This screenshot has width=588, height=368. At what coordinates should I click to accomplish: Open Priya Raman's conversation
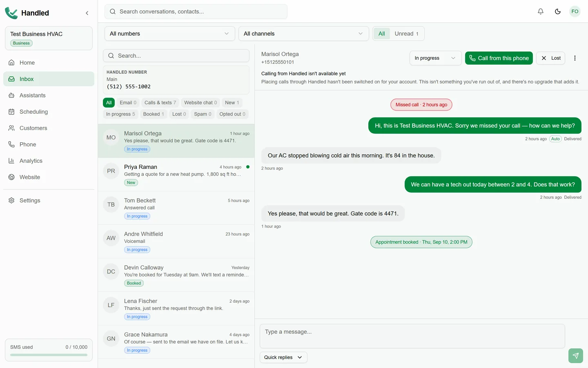[x=176, y=175]
